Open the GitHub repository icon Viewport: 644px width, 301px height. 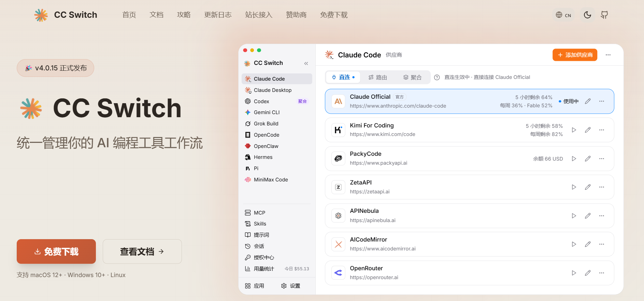coord(604,15)
